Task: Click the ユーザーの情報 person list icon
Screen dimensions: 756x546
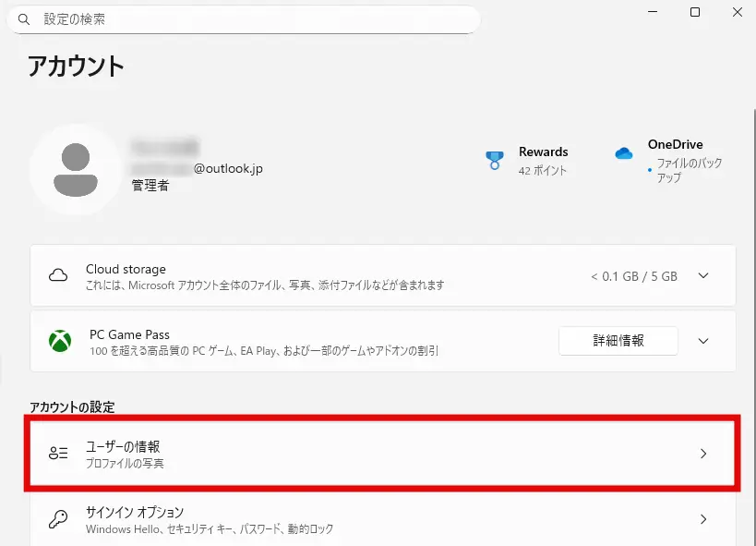Action: [x=58, y=453]
